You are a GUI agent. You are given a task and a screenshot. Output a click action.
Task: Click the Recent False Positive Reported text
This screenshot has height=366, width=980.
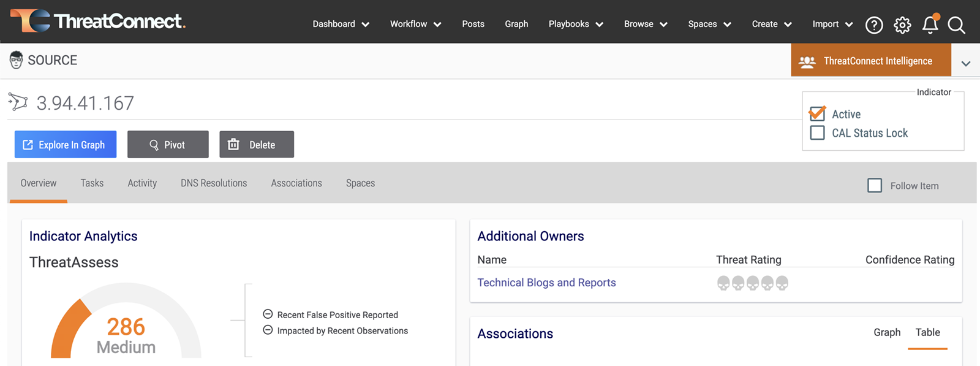(337, 315)
